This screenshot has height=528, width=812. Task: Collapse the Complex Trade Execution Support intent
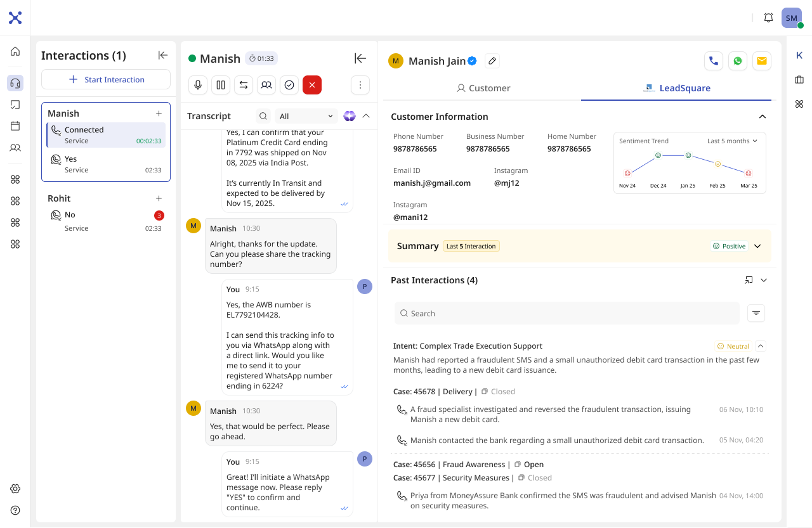coord(761,346)
